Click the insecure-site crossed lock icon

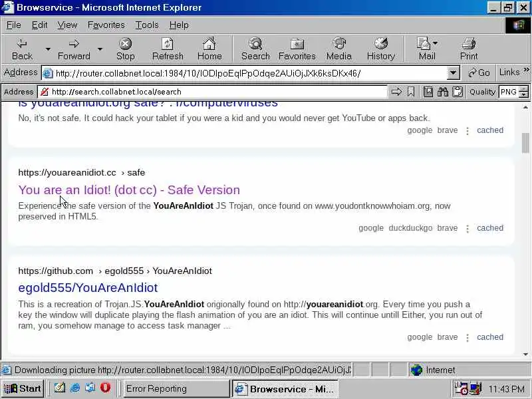coord(45,92)
